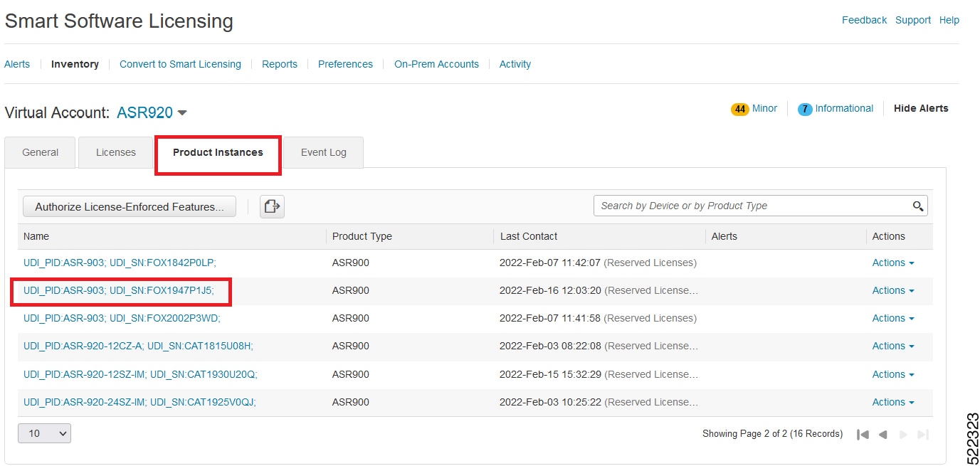Open product instance ASR-903 FOX2002P3WD
The width and height of the screenshot is (980, 466).
(122, 318)
